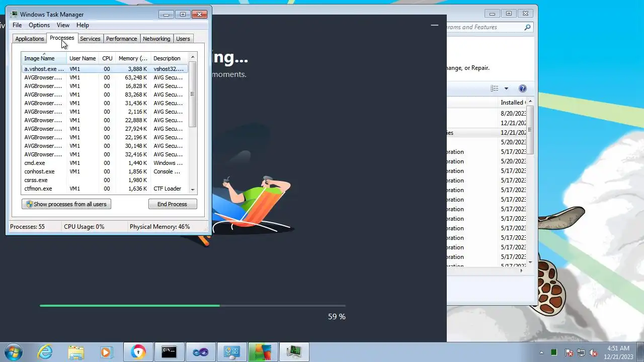Select the conhost.exe process
Screen dimensions: 644x362
pyautogui.click(x=105, y=171)
